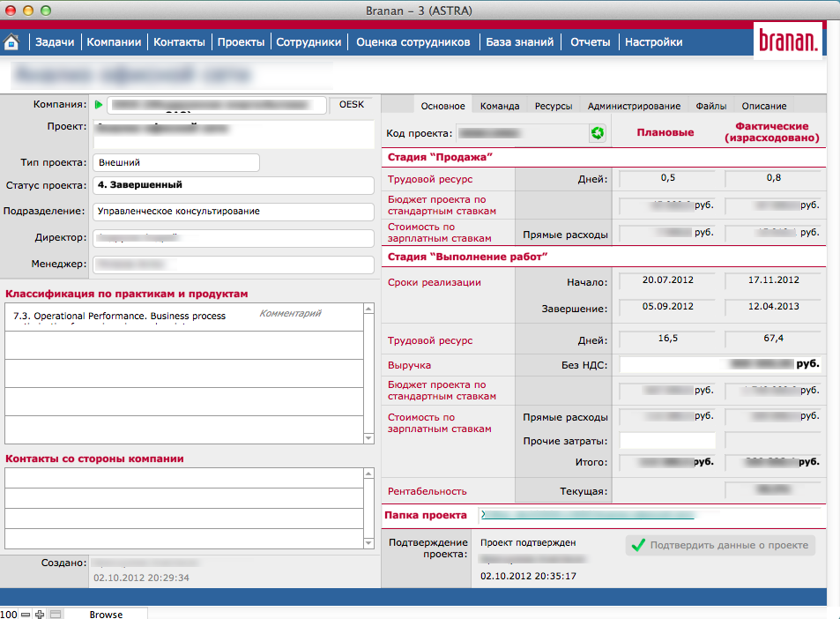Screen dimensions: 840x619
Task: Open База знаний
Action: tap(520, 41)
